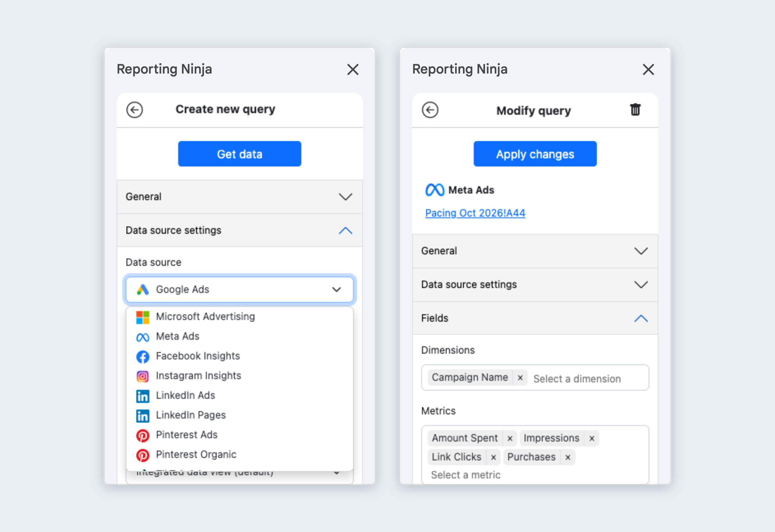Choose Instagram Insights data source

point(239,376)
